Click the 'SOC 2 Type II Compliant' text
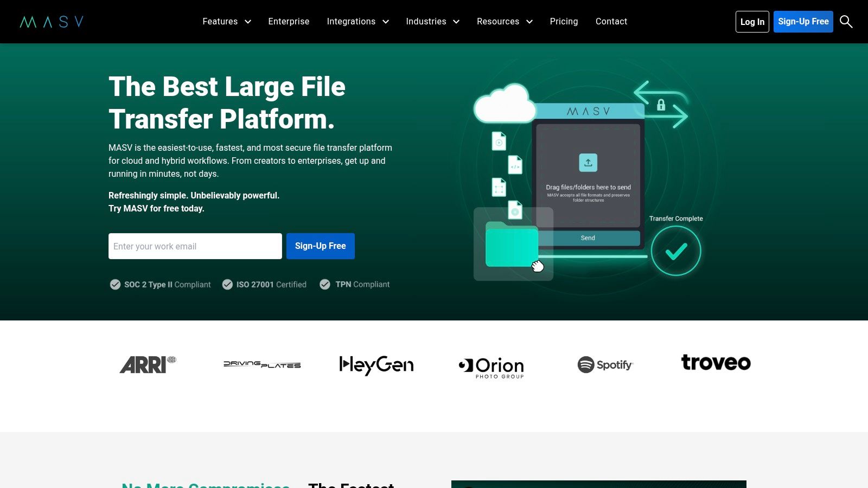Image resolution: width=868 pixels, height=488 pixels. [168, 285]
